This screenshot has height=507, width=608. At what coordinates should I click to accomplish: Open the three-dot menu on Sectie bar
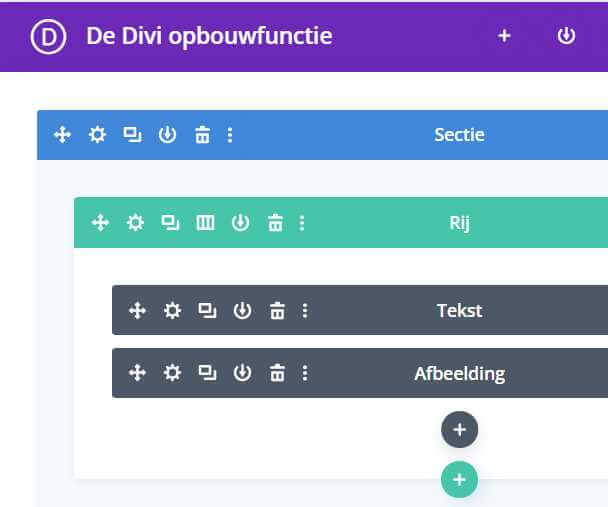(x=231, y=135)
